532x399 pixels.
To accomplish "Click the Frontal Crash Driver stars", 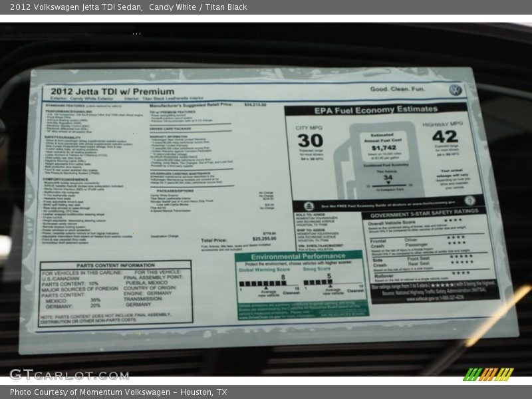I will [456, 237].
